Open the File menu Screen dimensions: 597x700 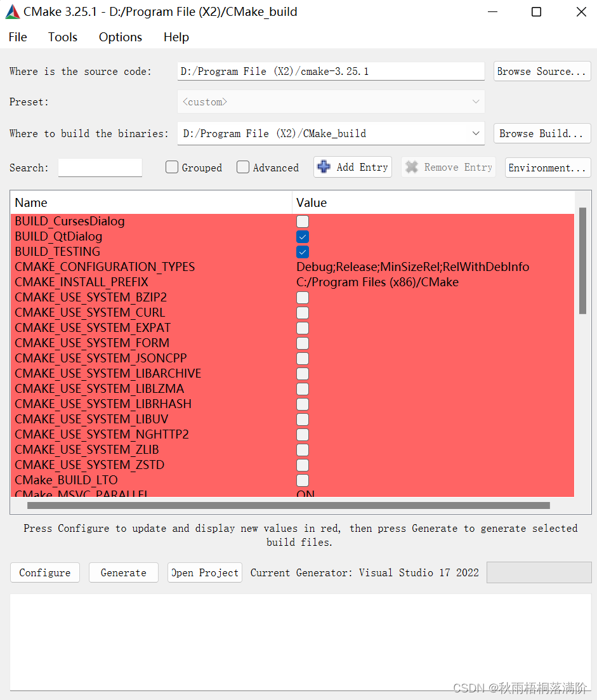point(18,37)
